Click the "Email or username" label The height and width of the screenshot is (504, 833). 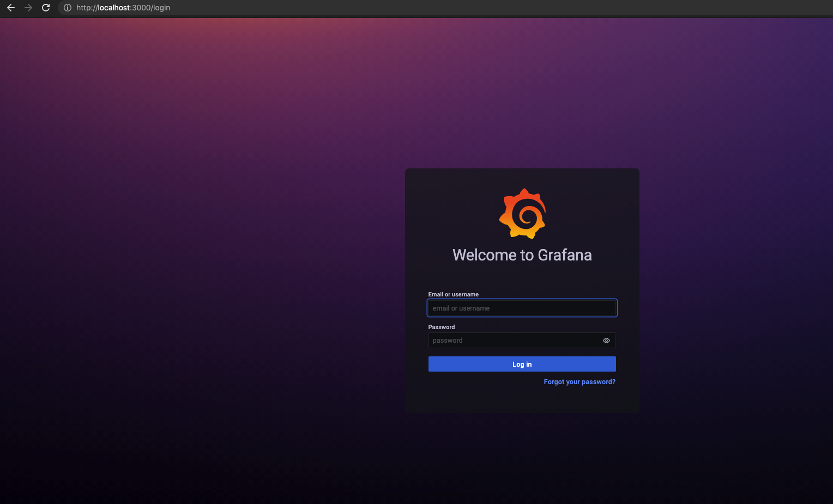pos(454,294)
